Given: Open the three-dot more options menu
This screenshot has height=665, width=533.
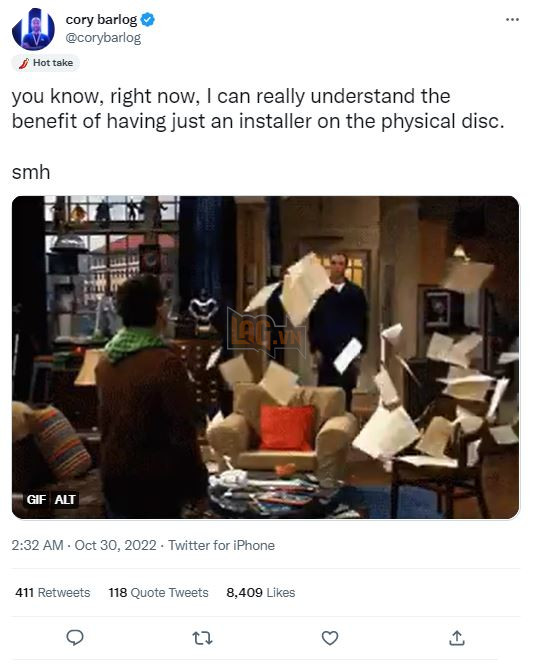Looking at the screenshot, I should 512,20.
